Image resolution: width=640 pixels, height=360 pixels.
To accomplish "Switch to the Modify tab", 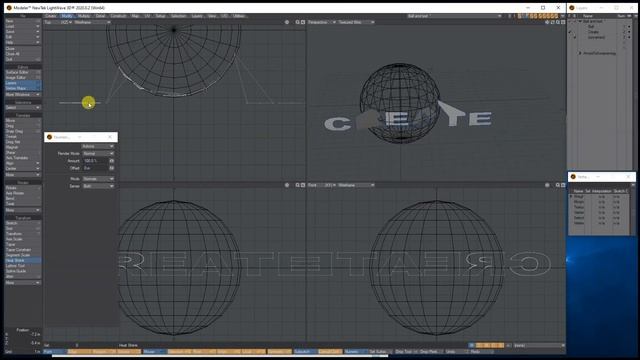I will [67, 16].
